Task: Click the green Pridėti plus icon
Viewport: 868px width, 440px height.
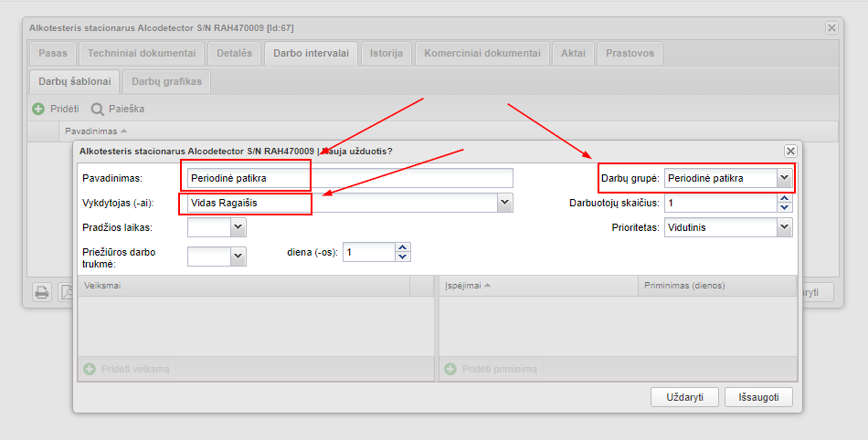Action: pyautogui.click(x=38, y=109)
